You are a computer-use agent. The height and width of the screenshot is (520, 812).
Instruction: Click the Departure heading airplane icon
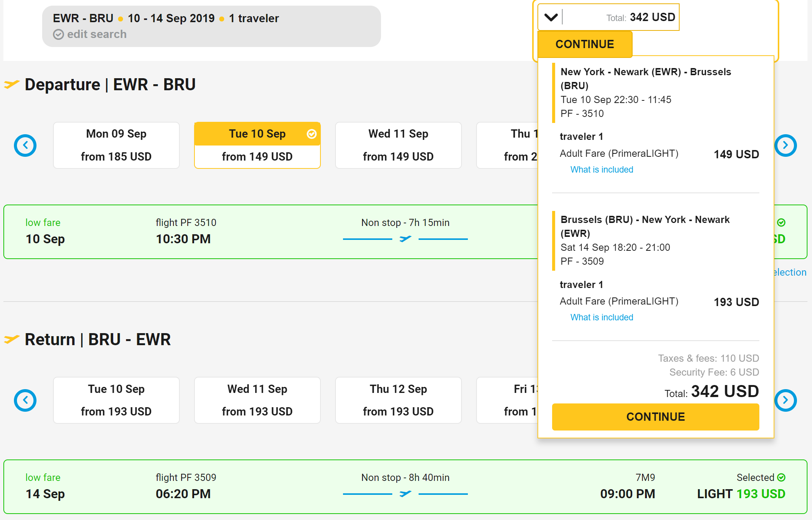click(x=12, y=84)
